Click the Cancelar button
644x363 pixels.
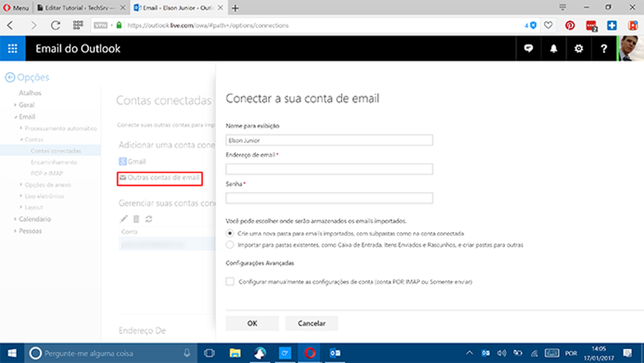click(x=312, y=324)
